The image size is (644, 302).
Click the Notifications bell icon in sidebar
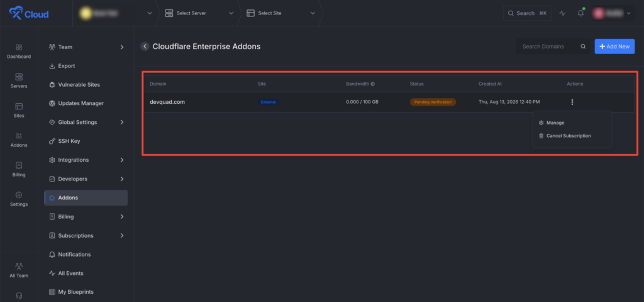[52, 254]
